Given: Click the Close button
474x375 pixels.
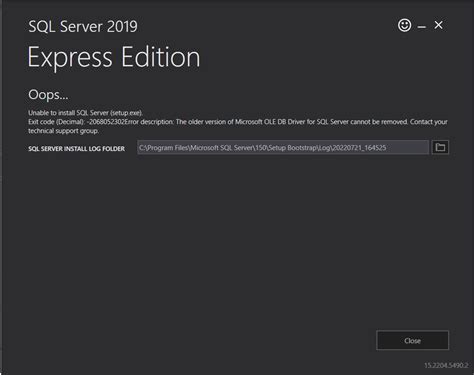Looking at the screenshot, I should click(x=412, y=340).
